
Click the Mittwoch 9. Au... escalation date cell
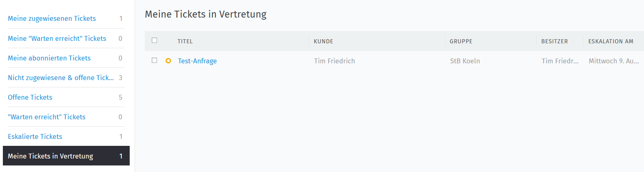(x=614, y=61)
